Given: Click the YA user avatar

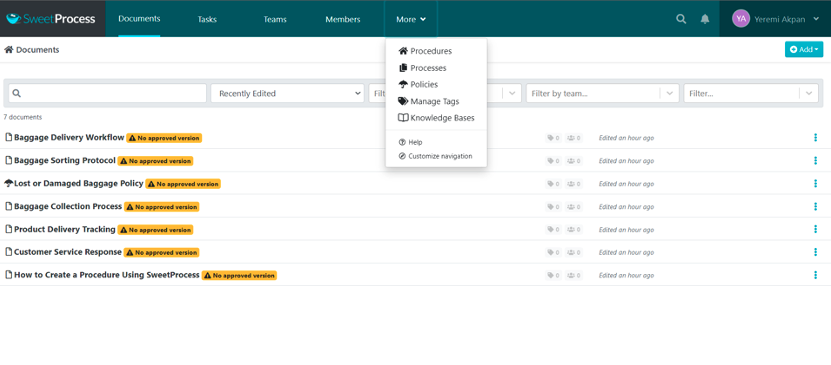Looking at the screenshot, I should point(741,19).
